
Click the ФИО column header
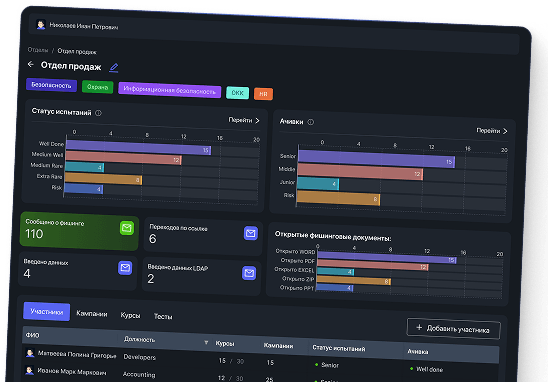coord(33,335)
